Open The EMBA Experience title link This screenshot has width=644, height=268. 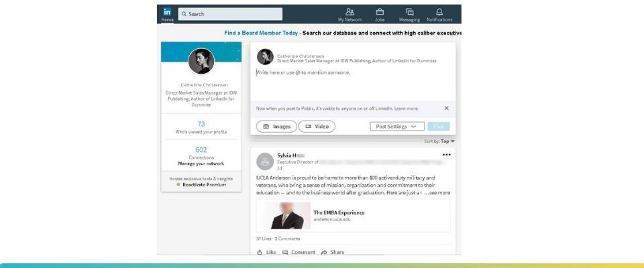(339, 212)
